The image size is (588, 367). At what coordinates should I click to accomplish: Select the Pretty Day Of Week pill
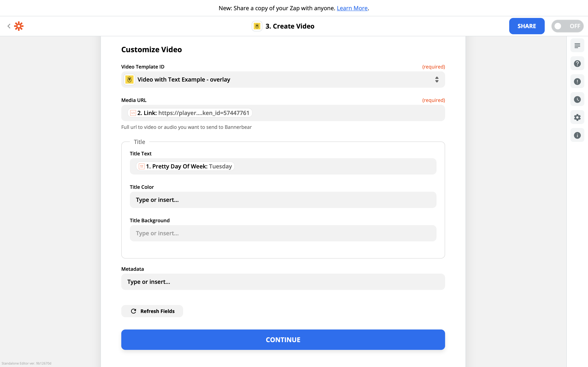185,166
